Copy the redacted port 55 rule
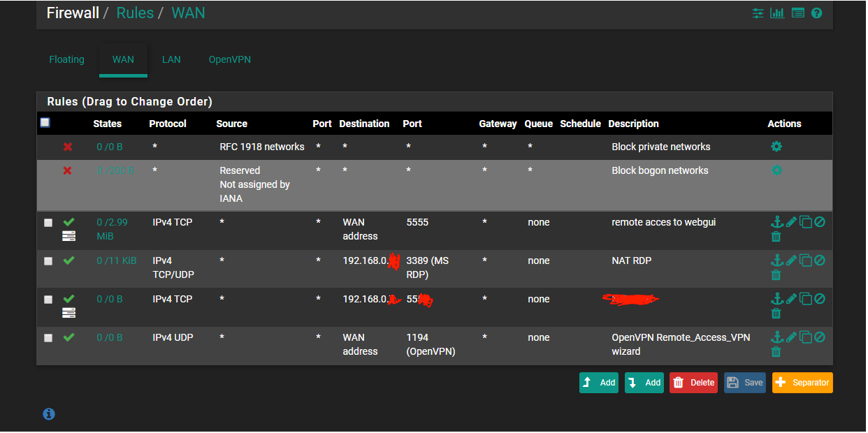The image size is (868, 433). pos(806,299)
